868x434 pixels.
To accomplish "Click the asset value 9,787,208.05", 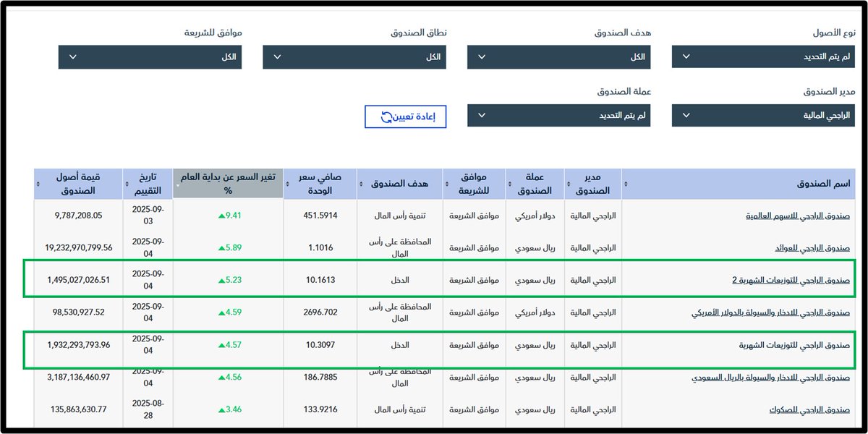I will coord(78,216).
